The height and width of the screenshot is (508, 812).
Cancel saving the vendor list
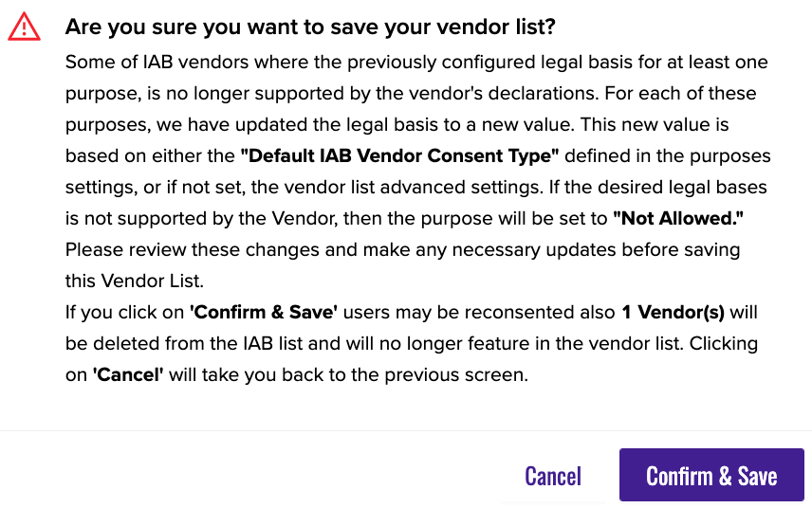pyautogui.click(x=553, y=476)
